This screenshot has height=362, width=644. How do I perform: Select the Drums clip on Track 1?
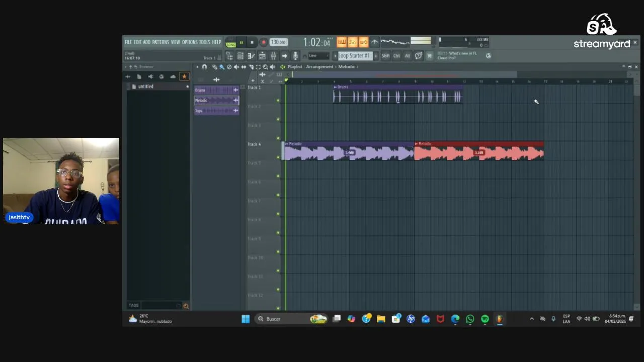pos(397,94)
